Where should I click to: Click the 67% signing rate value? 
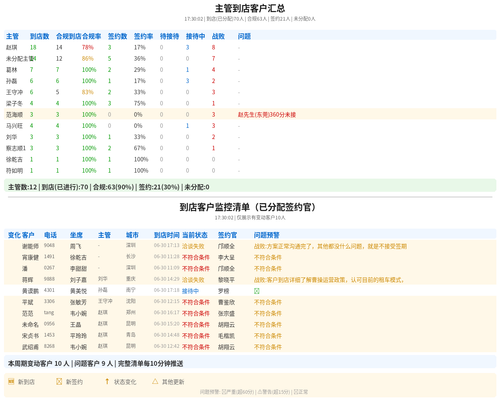point(140,148)
